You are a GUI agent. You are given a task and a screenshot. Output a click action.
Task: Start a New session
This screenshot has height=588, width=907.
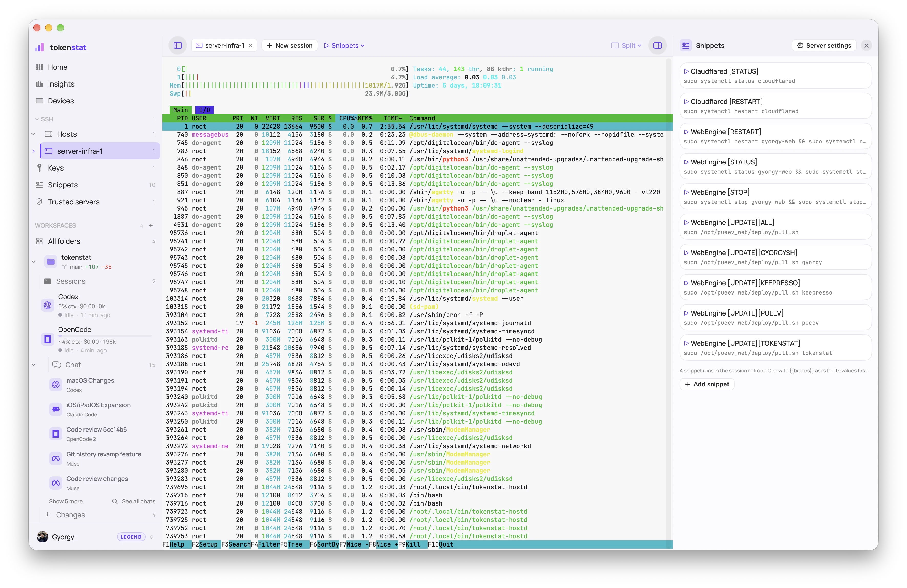290,45
